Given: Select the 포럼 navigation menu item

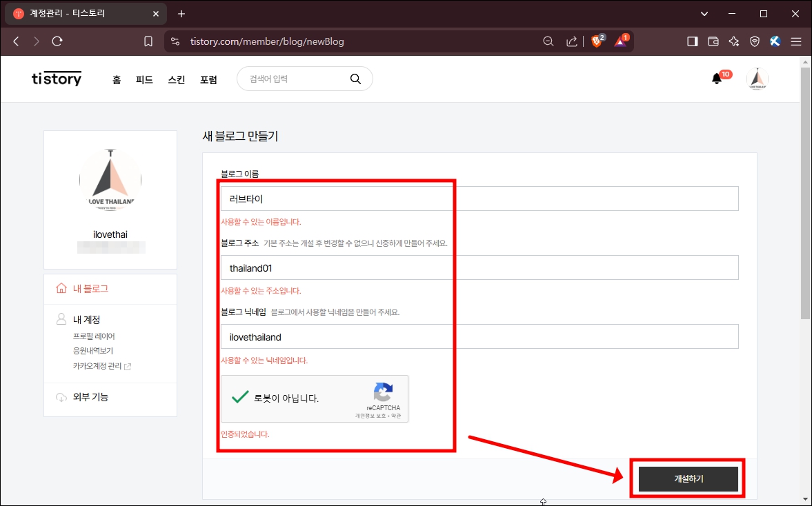Looking at the screenshot, I should (x=208, y=79).
